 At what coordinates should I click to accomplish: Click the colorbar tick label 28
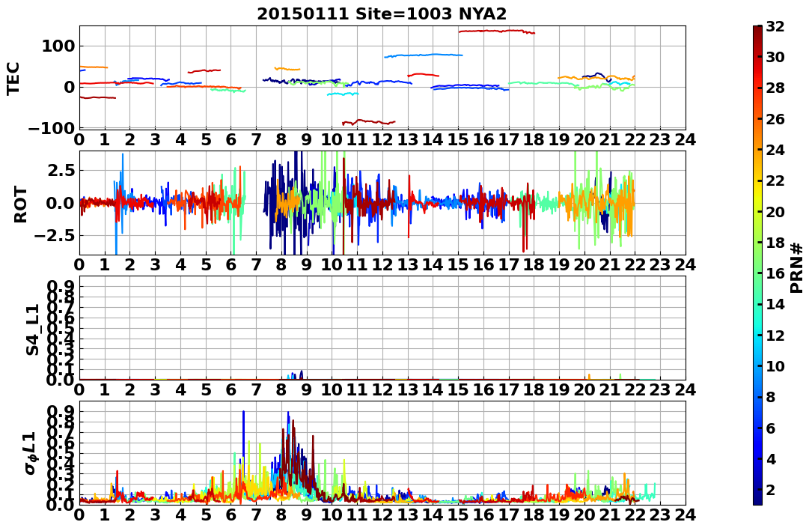(775, 88)
